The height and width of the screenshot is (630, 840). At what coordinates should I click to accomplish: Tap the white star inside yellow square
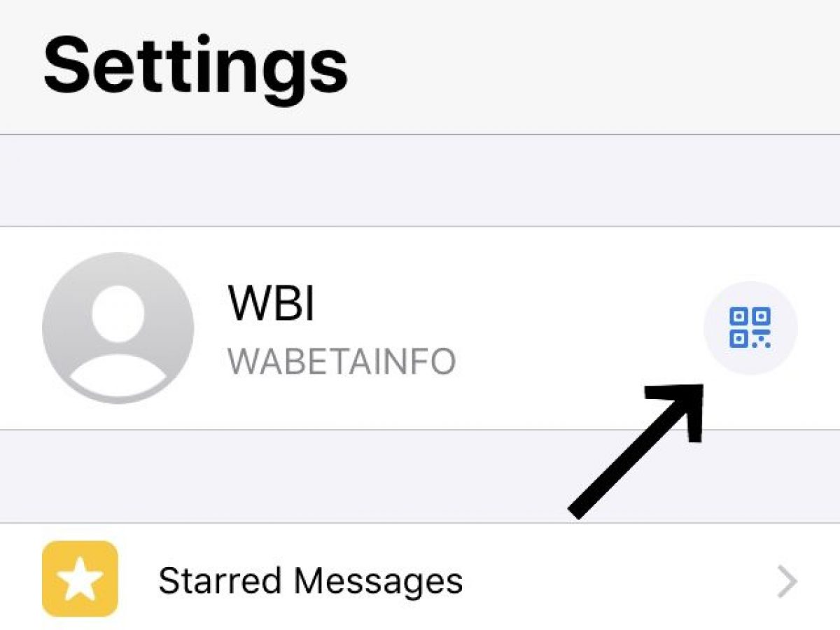80,578
